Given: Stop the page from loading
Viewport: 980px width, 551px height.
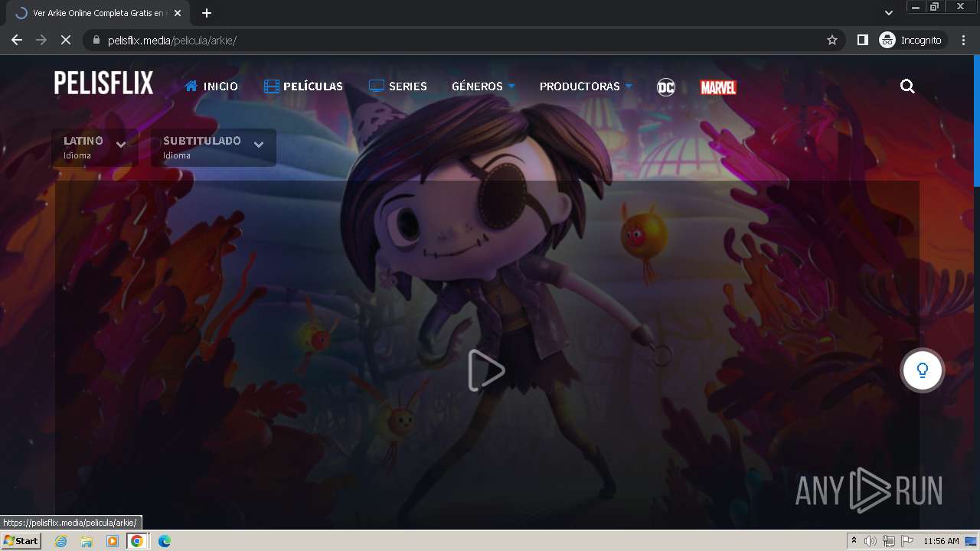Looking at the screenshot, I should [x=66, y=40].
